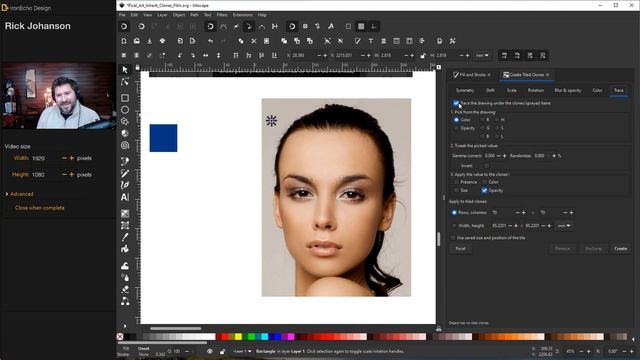
Task: Switch to Blur & opacity tab
Action: pos(567,91)
